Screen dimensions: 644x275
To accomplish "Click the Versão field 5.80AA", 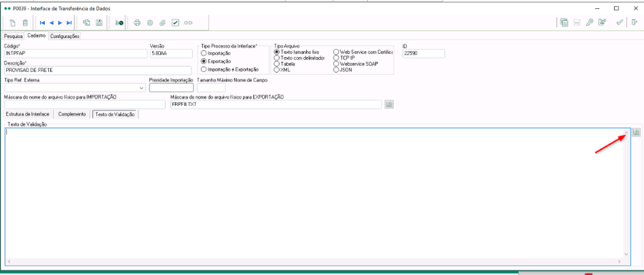I will tap(172, 53).
